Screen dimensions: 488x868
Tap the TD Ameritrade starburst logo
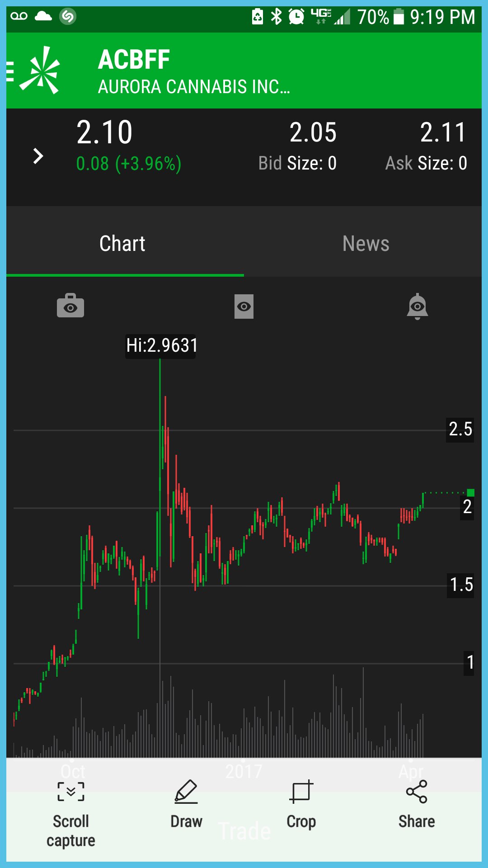40,70
